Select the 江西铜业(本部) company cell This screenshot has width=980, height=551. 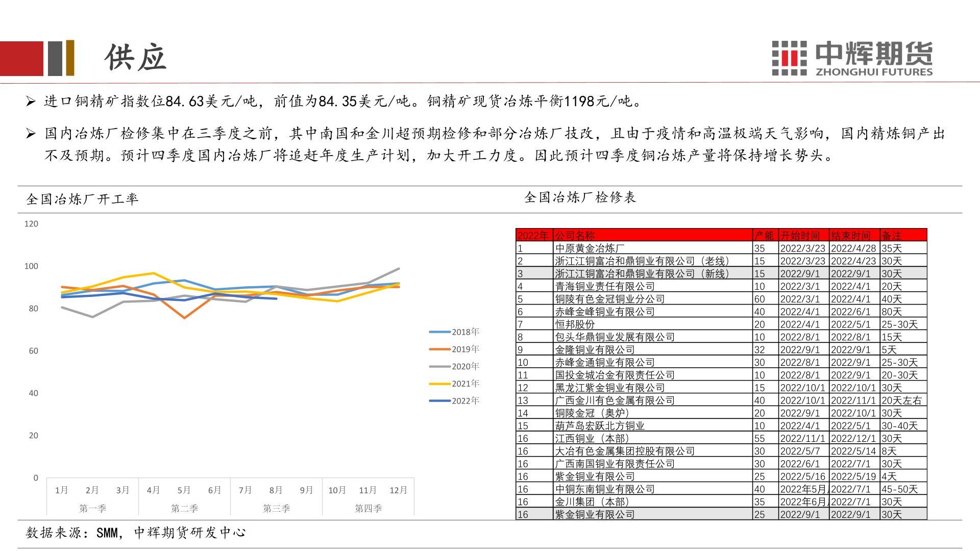pyautogui.click(x=592, y=439)
